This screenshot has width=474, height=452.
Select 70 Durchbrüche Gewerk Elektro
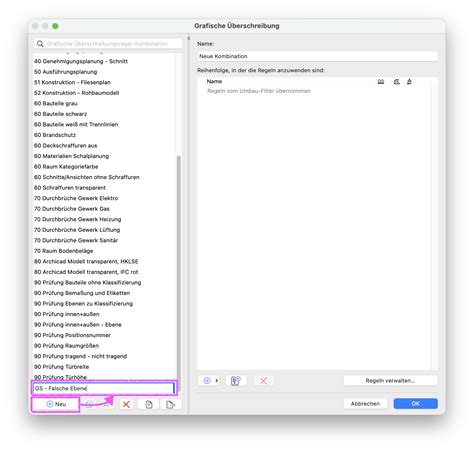(x=76, y=198)
